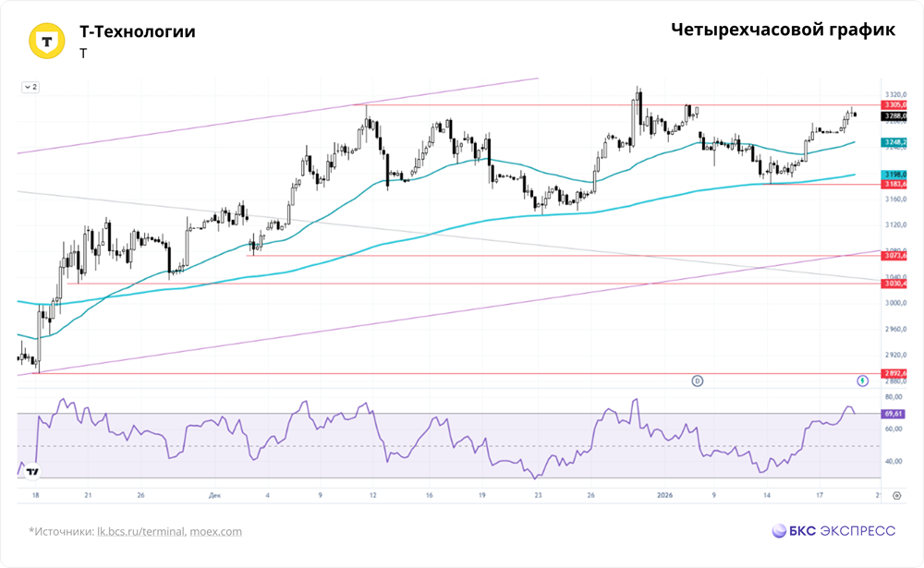Click date label 18 on time axis
924x568 pixels.
pyautogui.click(x=35, y=496)
